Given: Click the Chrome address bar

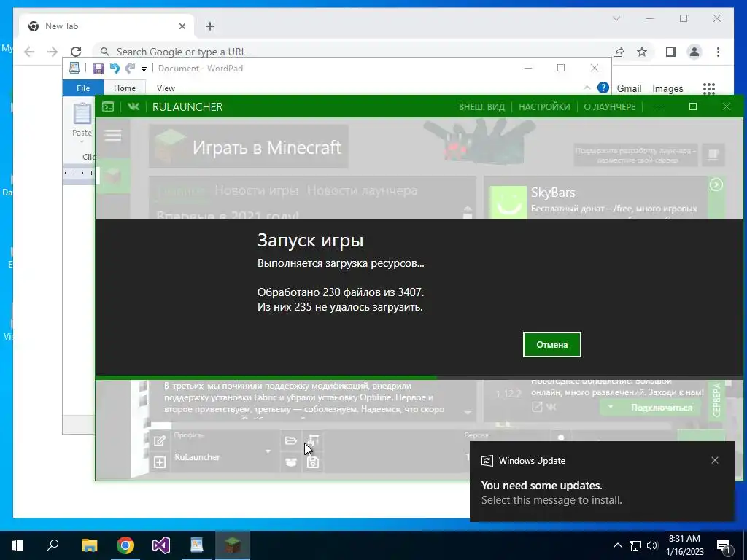Looking at the screenshot, I should pos(352,52).
